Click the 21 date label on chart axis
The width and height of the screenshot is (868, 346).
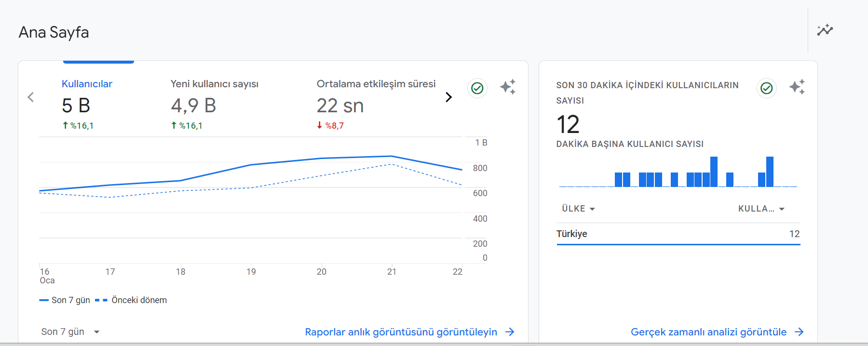[x=392, y=272]
